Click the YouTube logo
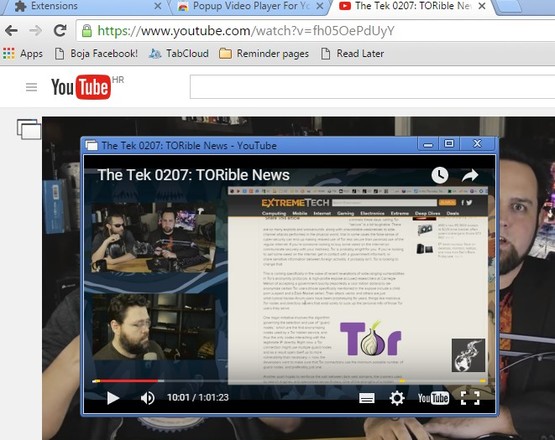 point(81,87)
